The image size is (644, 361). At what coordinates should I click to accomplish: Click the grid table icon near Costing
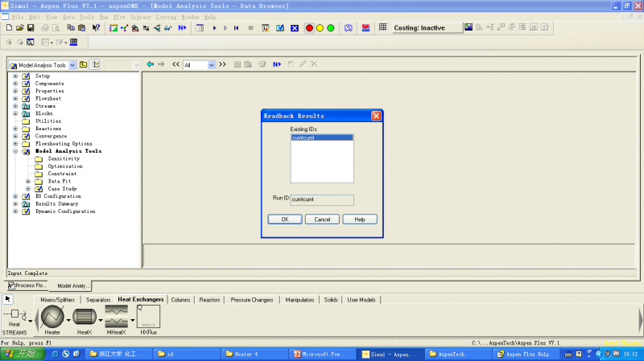pos(383,27)
